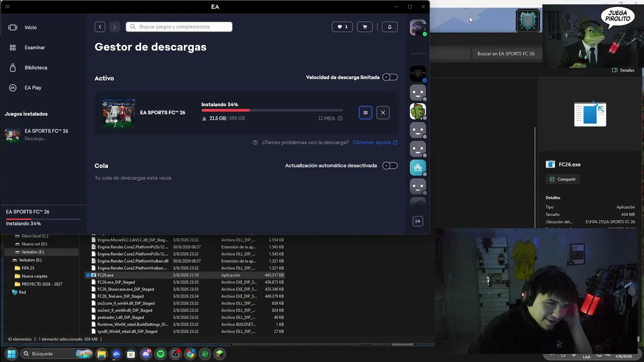Uncheck the FC26.exe file checkbox

point(88,276)
